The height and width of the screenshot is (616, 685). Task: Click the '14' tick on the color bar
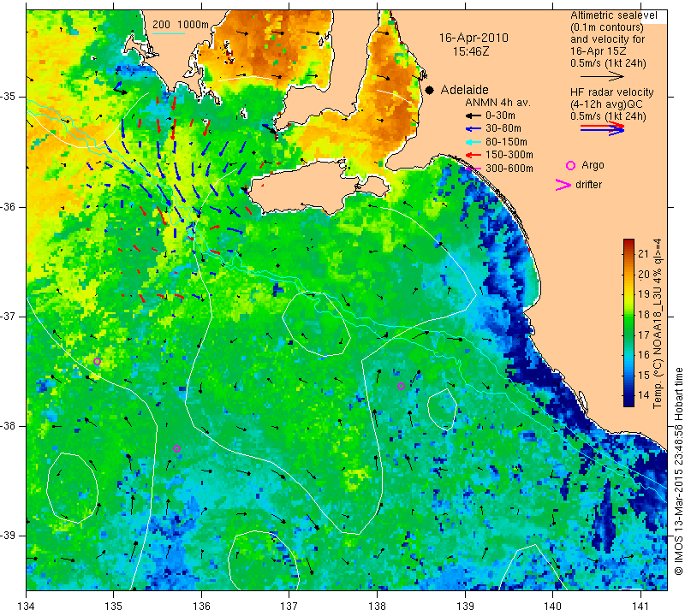[x=644, y=395]
